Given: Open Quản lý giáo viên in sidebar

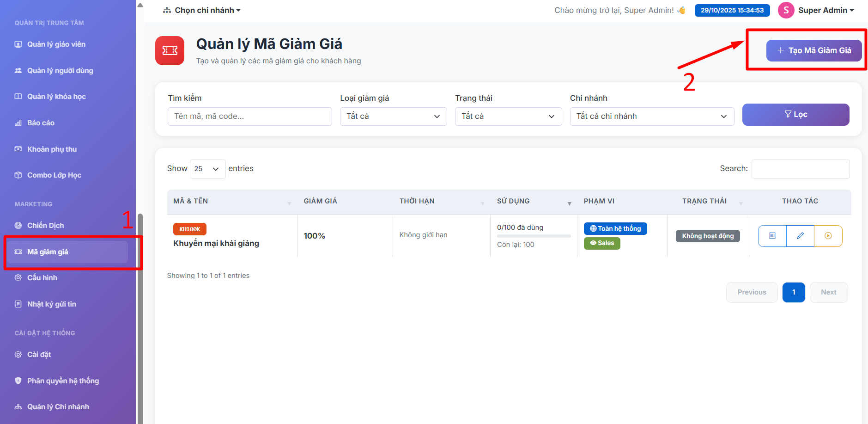Looking at the screenshot, I should [x=56, y=44].
